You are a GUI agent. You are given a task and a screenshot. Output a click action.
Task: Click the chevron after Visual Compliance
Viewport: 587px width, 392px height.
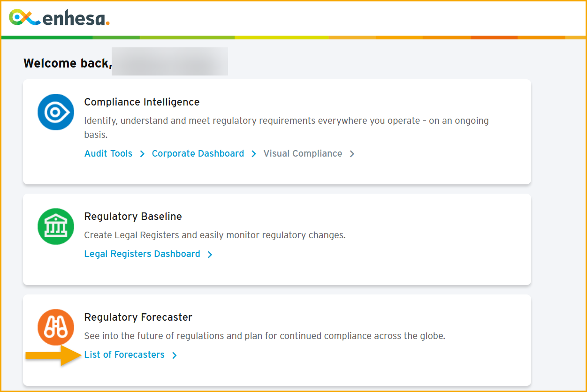pos(352,154)
